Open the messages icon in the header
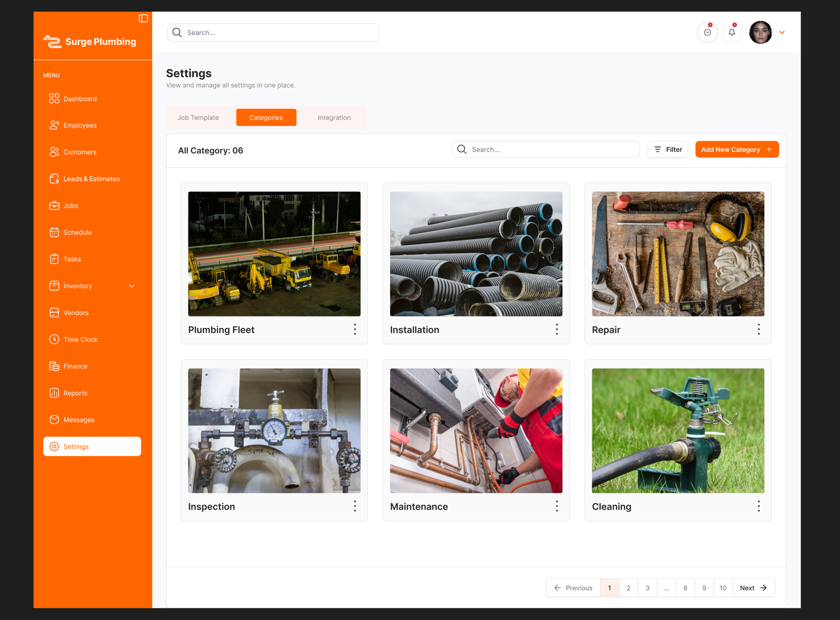840x620 pixels. (707, 33)
